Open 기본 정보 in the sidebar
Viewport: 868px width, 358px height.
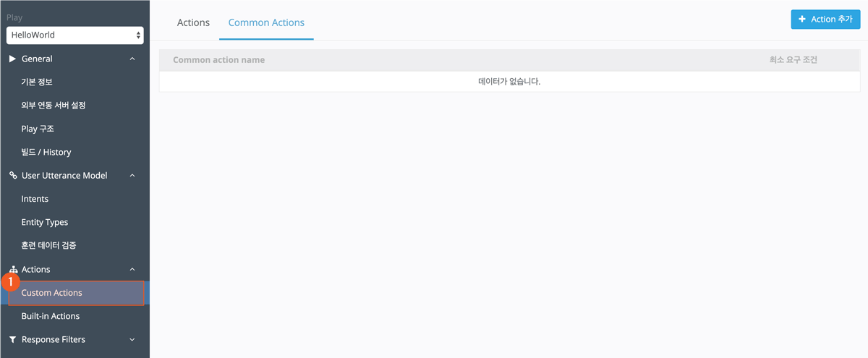coord(37,82)
